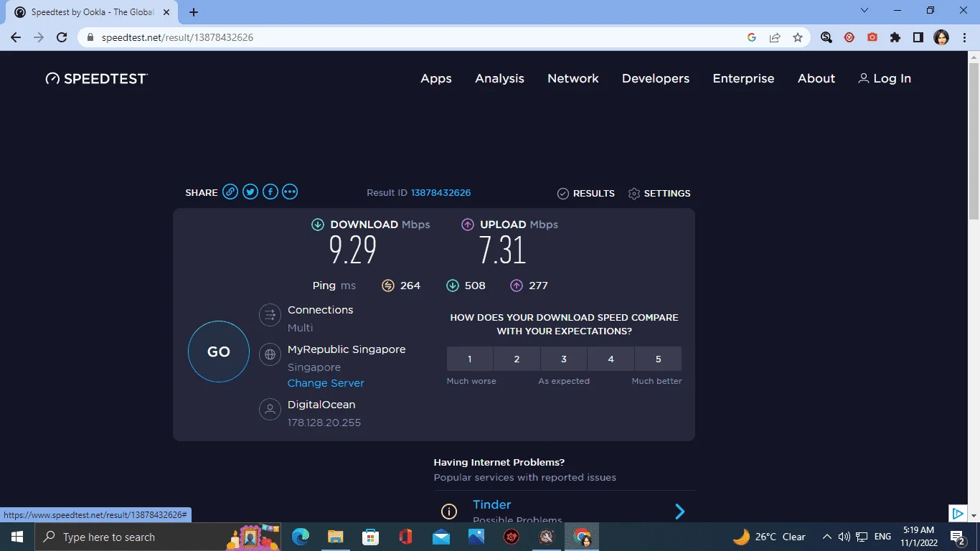This screenshot has width=980, height=551.
Task: Click the upload ping icon beside 277
Action: (x=517, y=286)
